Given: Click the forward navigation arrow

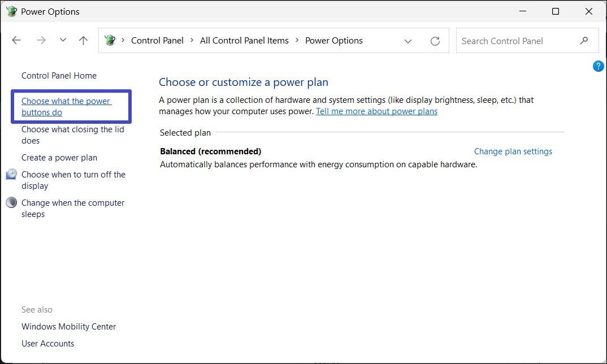Looking at the screenshot, I should (41, 40).
